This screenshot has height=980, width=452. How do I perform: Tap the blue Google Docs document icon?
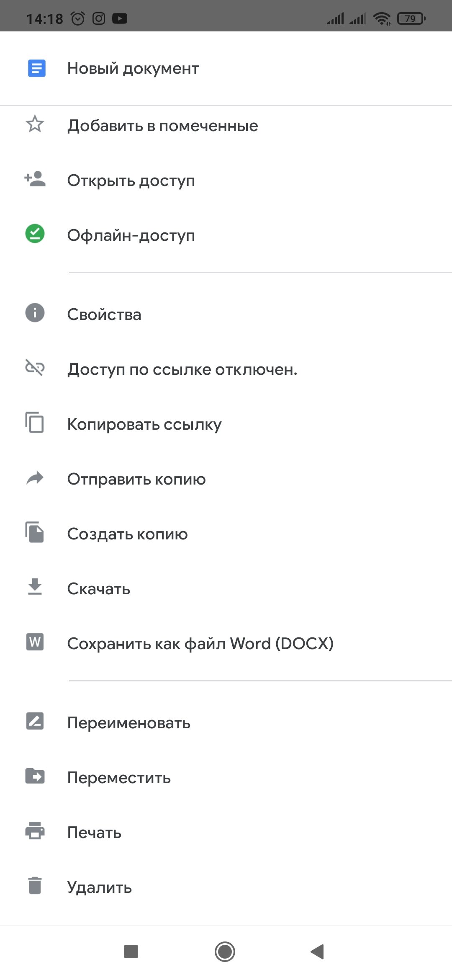[x=36, y=68]
